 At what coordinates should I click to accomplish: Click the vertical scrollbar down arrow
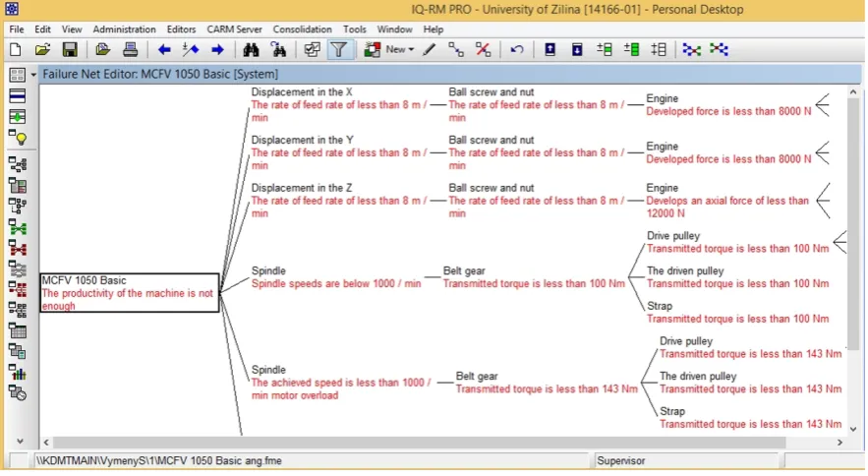[852, 429]
